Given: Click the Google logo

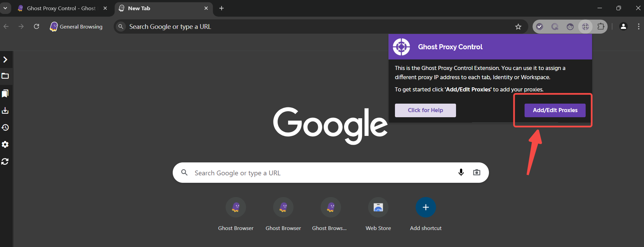Looking at the screenshot, I should (x=330, y=126).
